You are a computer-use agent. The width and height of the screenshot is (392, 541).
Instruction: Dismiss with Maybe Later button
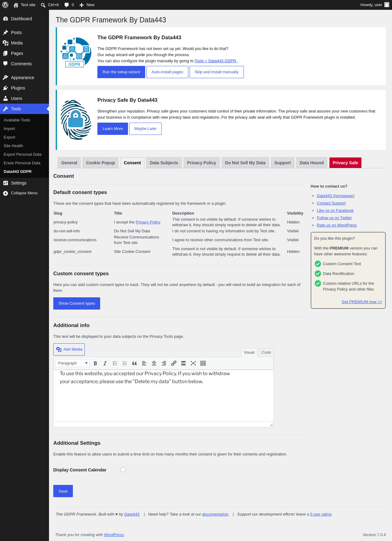click(x=145, y=129)
